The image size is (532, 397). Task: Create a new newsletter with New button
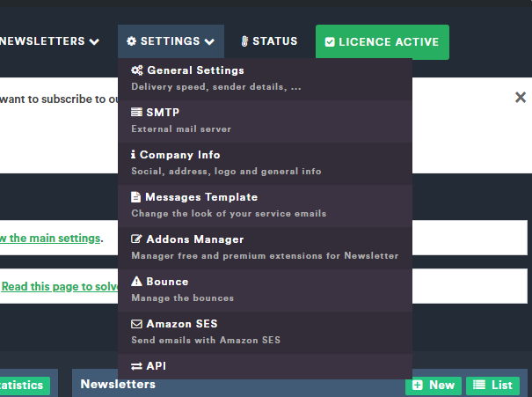click(x=433, y=385)
